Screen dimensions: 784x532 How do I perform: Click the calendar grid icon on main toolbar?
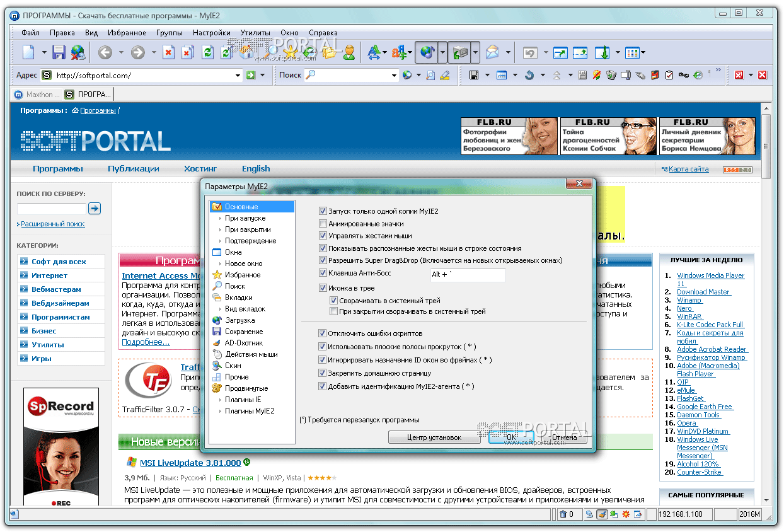[633, 53]
